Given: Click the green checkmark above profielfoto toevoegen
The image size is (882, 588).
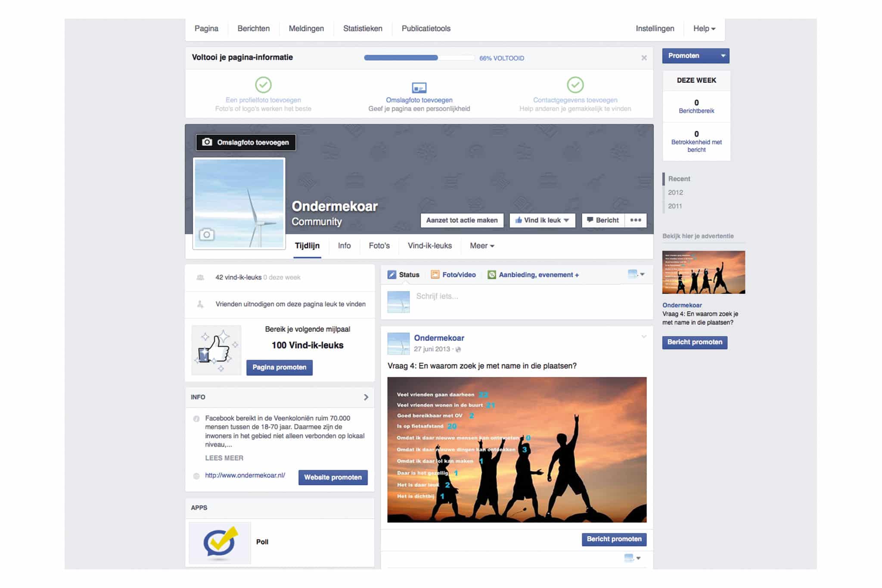Looking at the screenshot, I should pos(263,85).
